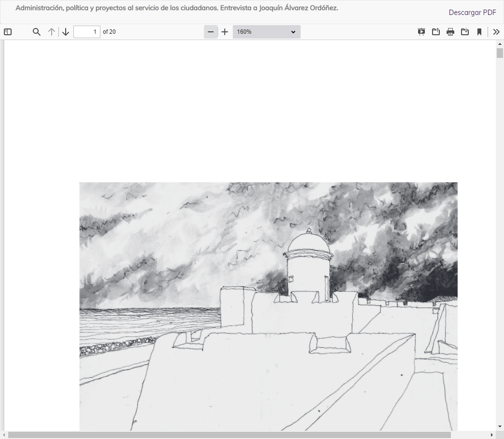
Task: Click the 'of 20' page count text
Action: (x=109, y=32)
